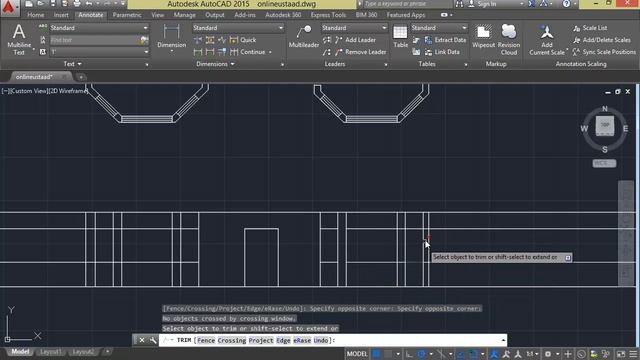Open the text height dropdown
The image size is (640, 360).
point(100,52)
